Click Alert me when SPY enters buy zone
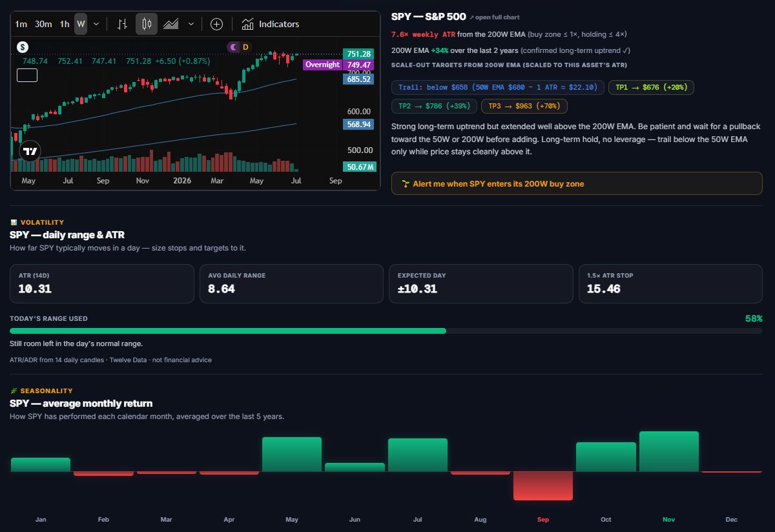The image size is (775, 532). 577,183
